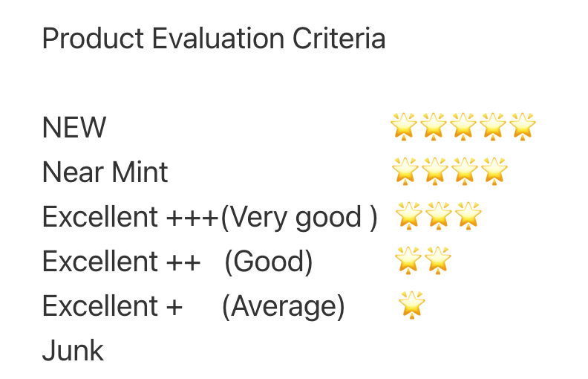
Task: Click the Junk grade label
Action: 73,351
